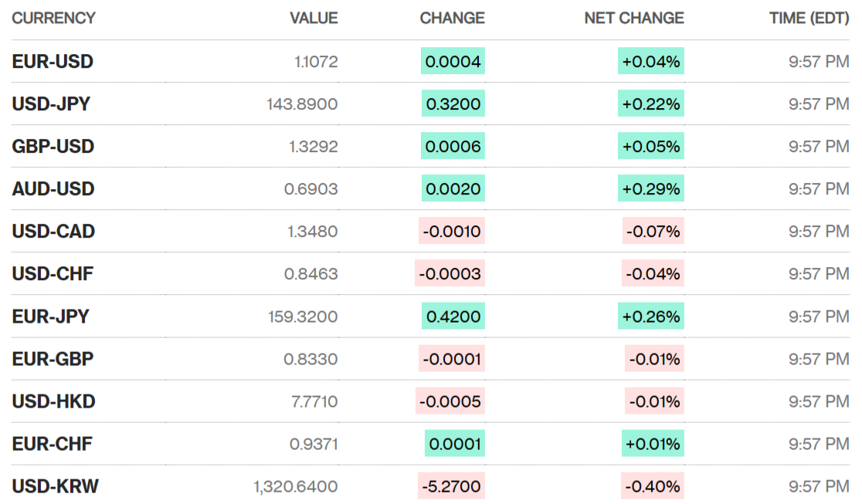Sort by the CURRENCY column header
862x504 pixels.
(53, 18)
